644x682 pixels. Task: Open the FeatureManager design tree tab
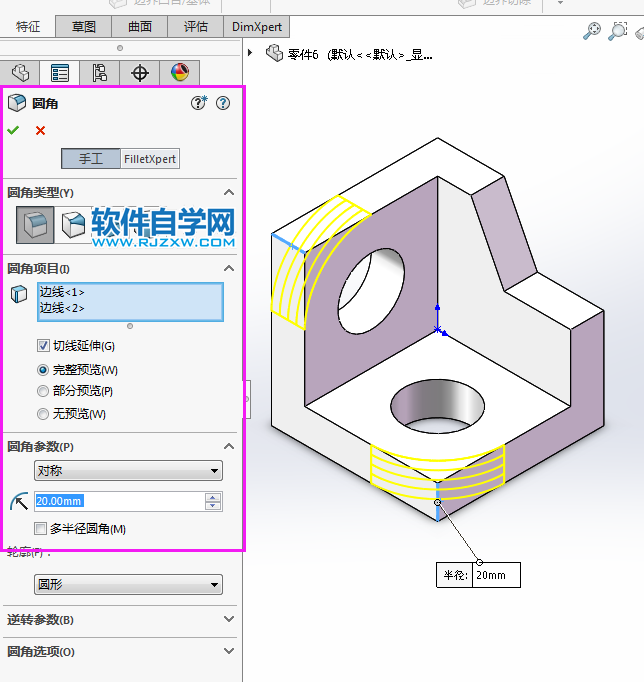(20, 73)
